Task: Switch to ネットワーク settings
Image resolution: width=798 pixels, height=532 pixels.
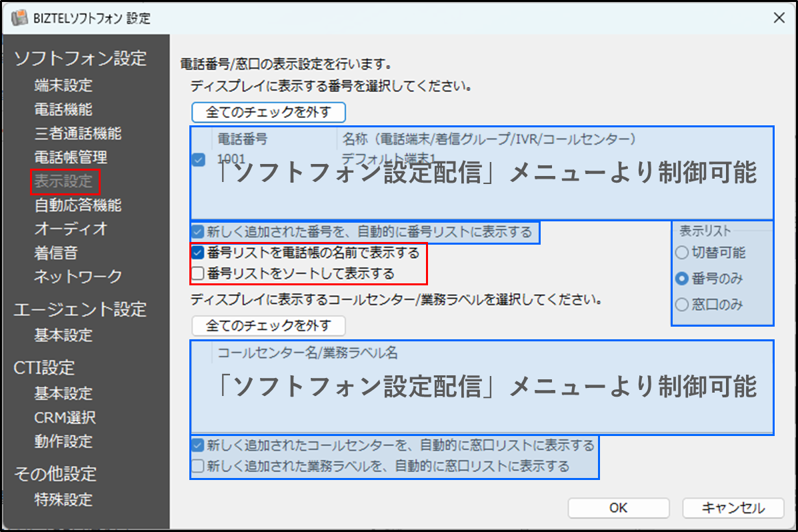Action: 78,276
